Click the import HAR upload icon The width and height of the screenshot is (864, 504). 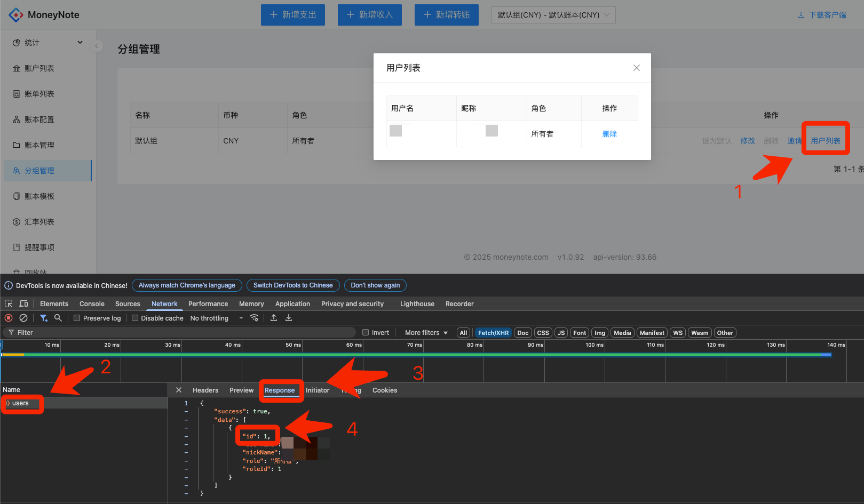click(274, 318)
